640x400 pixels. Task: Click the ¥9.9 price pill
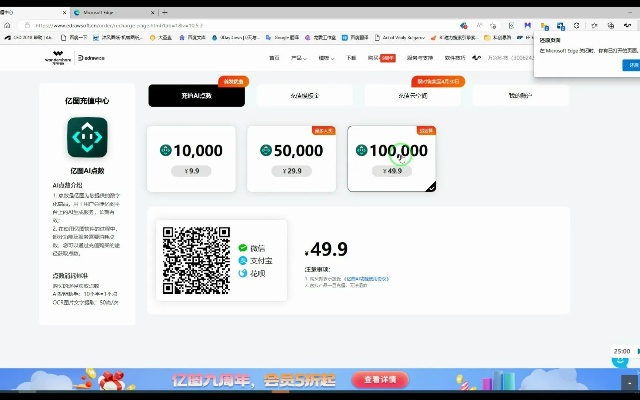pyautogui.click(x=191, y=171)
